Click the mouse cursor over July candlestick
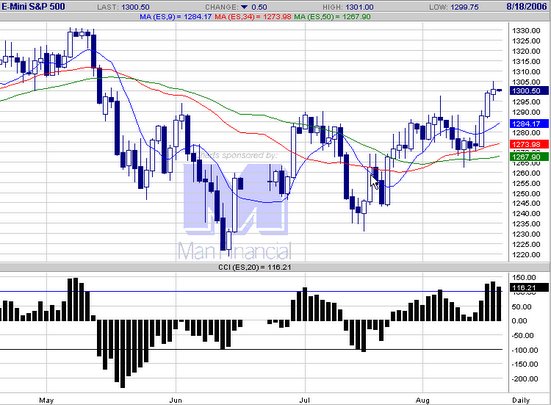Image resolution: width=551 pixels, height=405 pixels. [x=375, y=182]
